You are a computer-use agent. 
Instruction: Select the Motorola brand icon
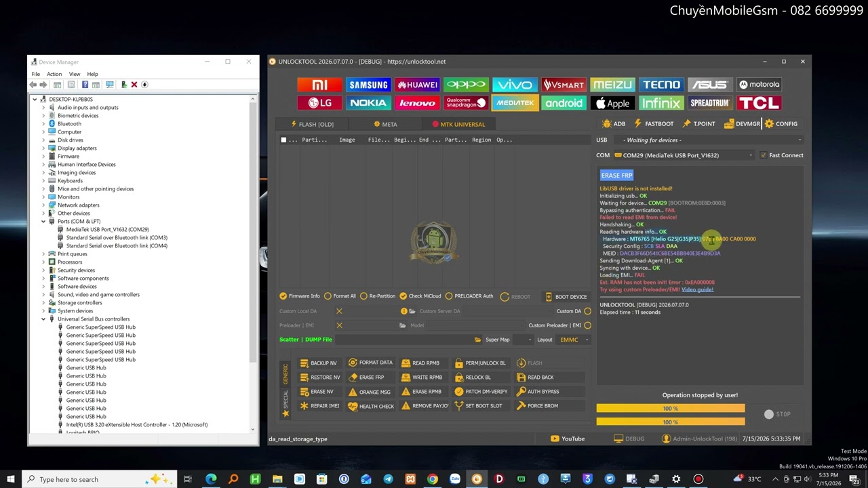(759, 85)
